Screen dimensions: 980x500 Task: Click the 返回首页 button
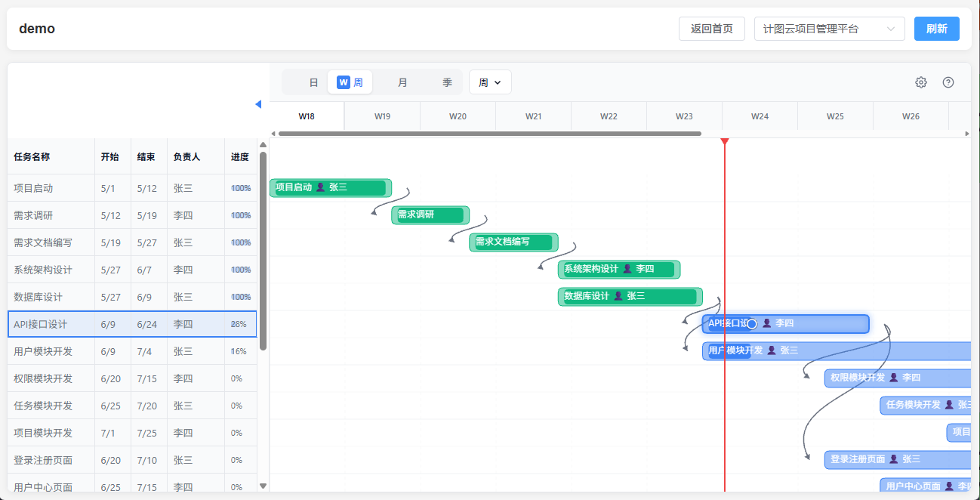[712, 29]
